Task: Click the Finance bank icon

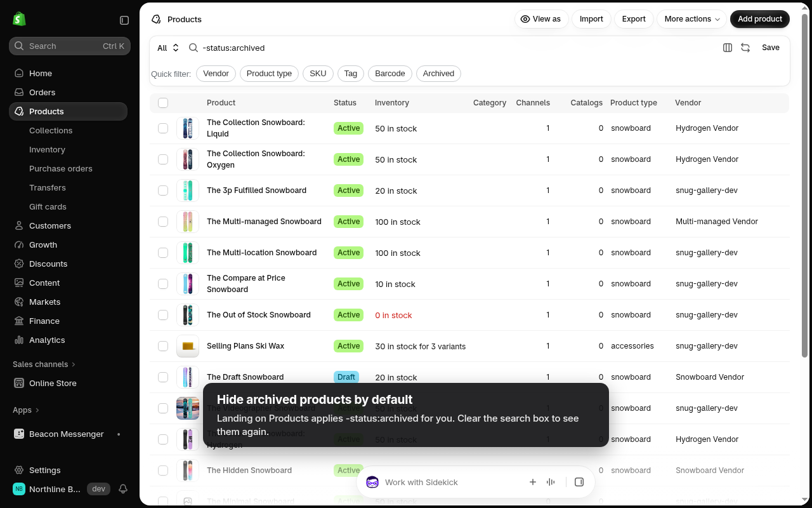Action: pos(19,321)
